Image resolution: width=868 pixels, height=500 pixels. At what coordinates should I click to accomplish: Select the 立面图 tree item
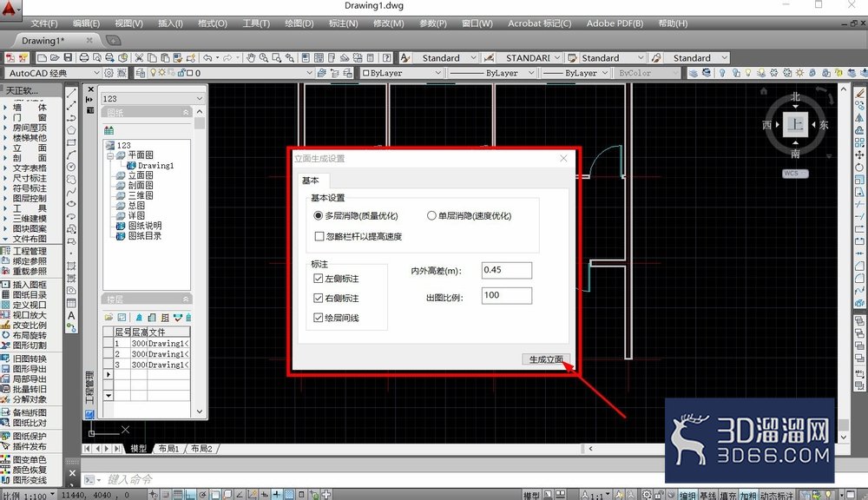tap(141, 175)
